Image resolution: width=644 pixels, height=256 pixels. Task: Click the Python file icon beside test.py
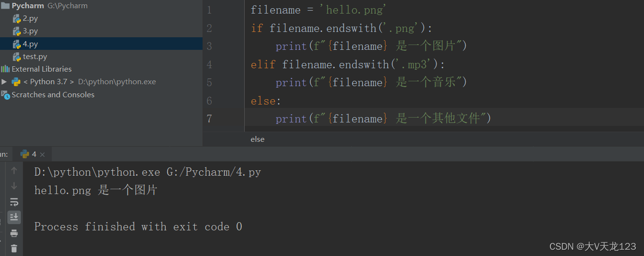(17, 57)
